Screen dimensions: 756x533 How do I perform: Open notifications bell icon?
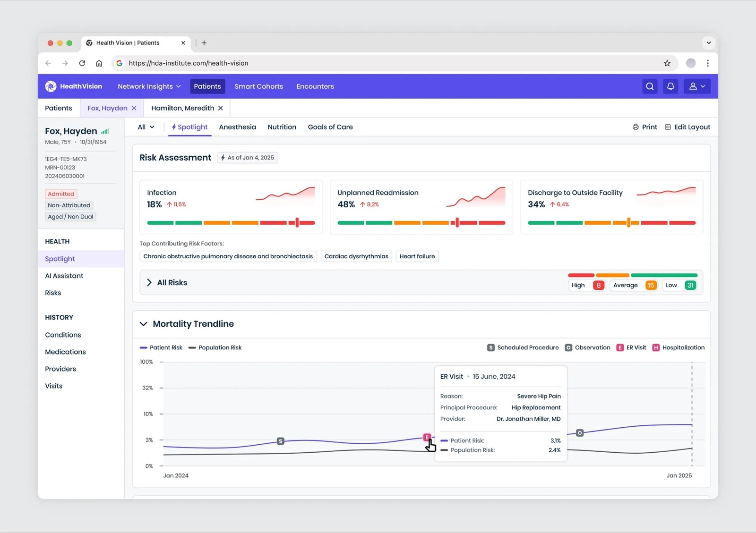tap(670, 86)
